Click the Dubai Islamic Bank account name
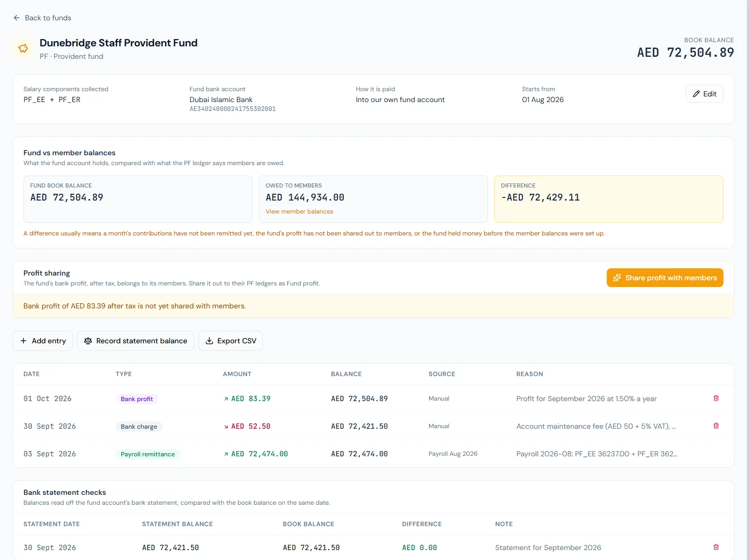Image resolution: width=750 pixels, height=560 pixels. coord(221,99)
